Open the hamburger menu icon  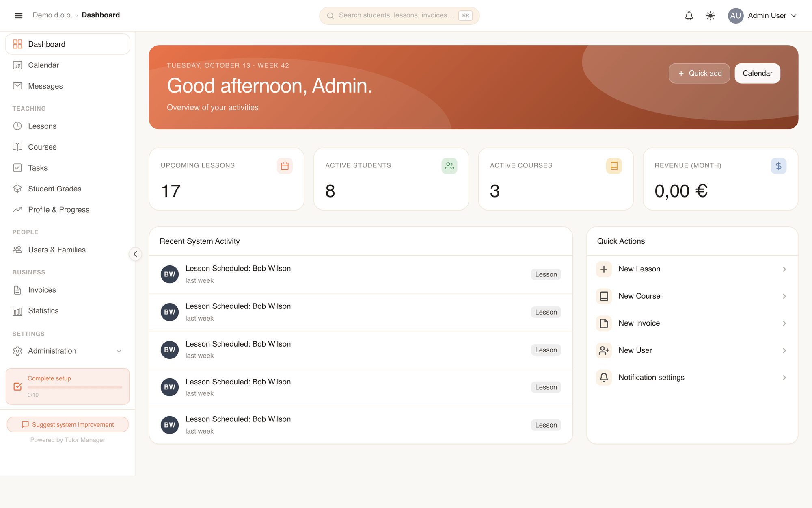tap(18, 15)
